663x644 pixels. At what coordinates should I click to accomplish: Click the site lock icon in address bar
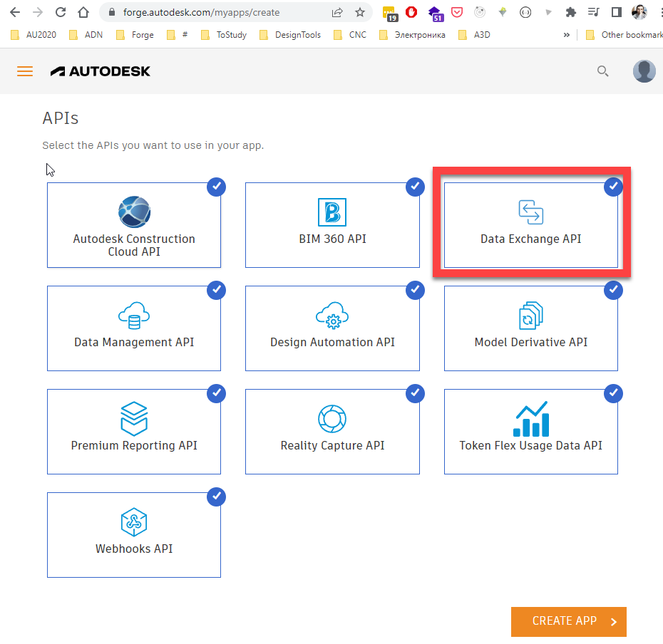pos(112,12)
